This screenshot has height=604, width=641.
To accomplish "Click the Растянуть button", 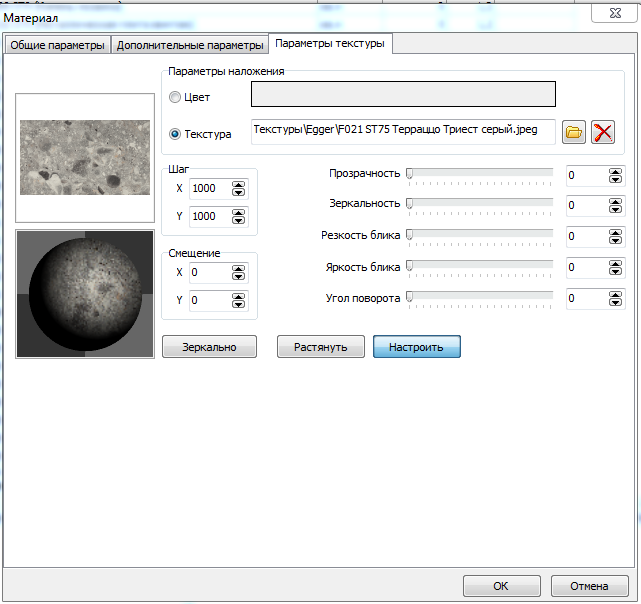I will point(320,347).
